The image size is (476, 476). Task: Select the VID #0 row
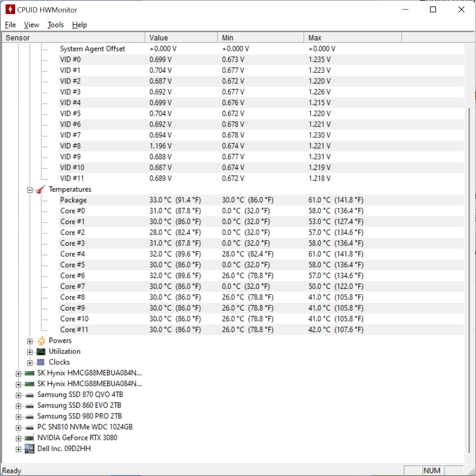click(x=261, y=60)
